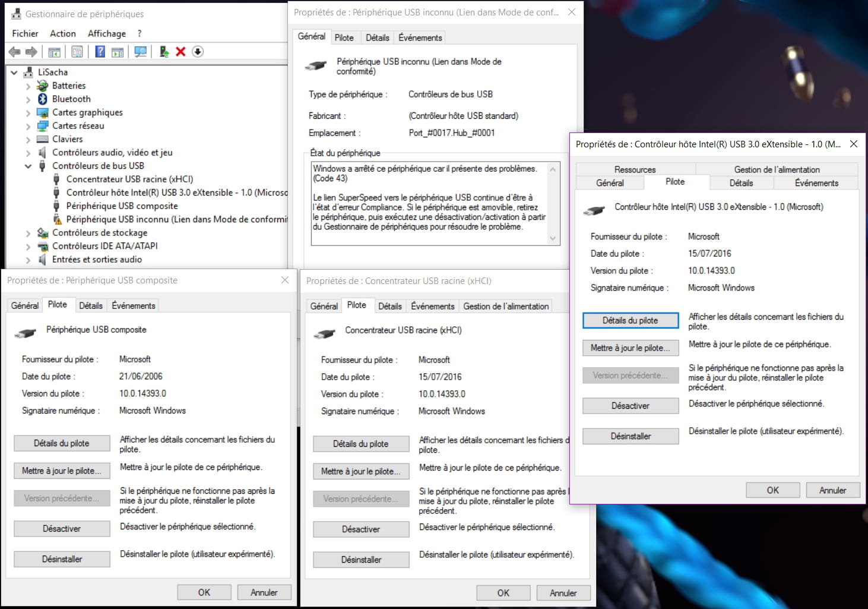Collapse the Contrôleurs de bus USB node
The height and width of the screenshot is (609, 868).
[x=28, y=166]
